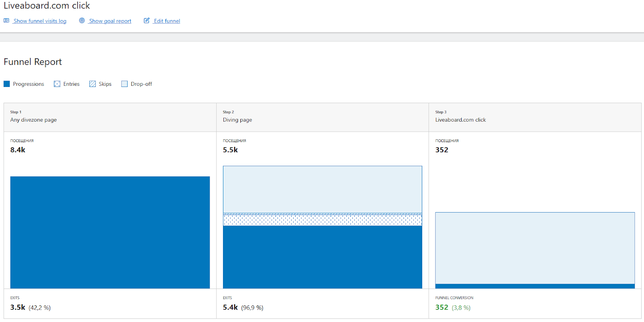Toggle the Entries legend label
The height and width of the screenshot is (322, 644).
tap(71, 84)
